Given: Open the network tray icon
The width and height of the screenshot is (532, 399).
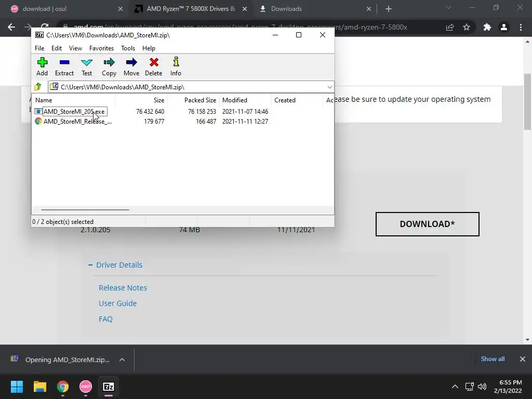Looking at the screenshot, I should (470, 387).
